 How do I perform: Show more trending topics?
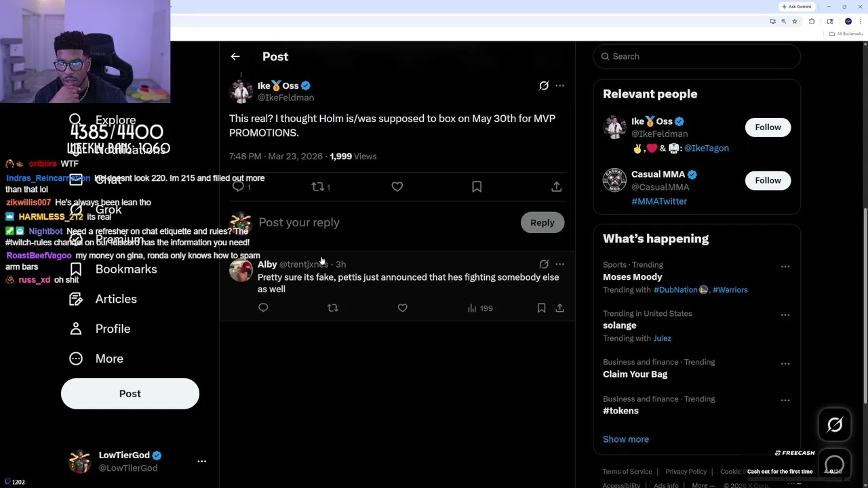tap(625, 439)
